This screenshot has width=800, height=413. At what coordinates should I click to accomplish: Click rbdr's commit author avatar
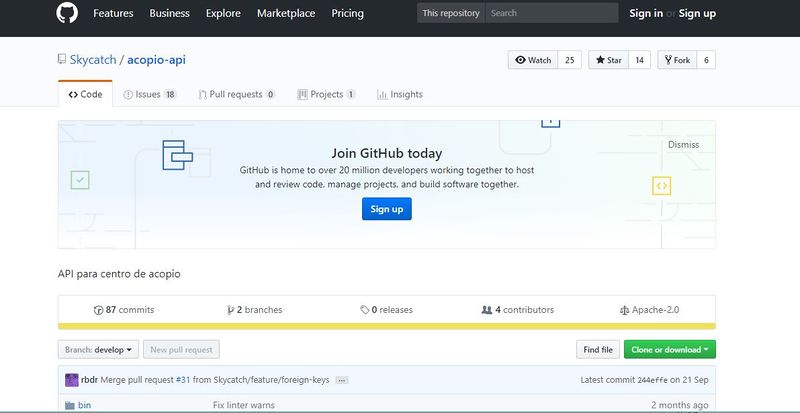click(x=71, y=380)
